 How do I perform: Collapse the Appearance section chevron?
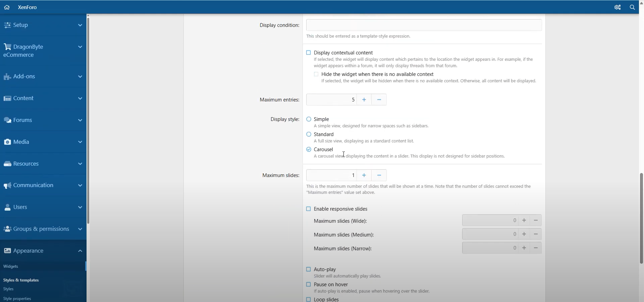(x=80, y=251)
